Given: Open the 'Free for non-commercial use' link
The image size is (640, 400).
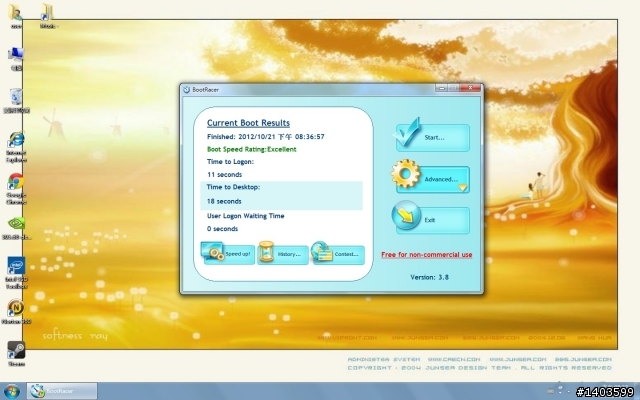Looking at the screenshot, I should [427, 255].
